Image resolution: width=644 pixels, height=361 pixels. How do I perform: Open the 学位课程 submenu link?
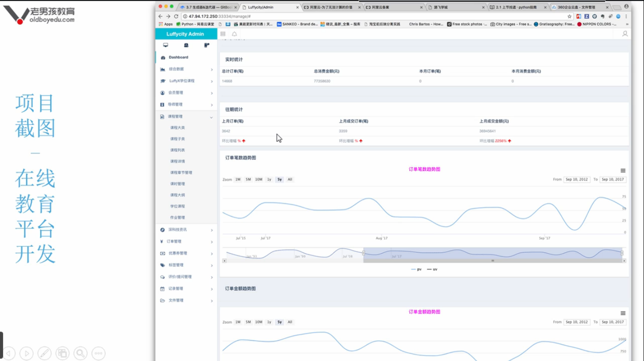(x=177, y=206)
